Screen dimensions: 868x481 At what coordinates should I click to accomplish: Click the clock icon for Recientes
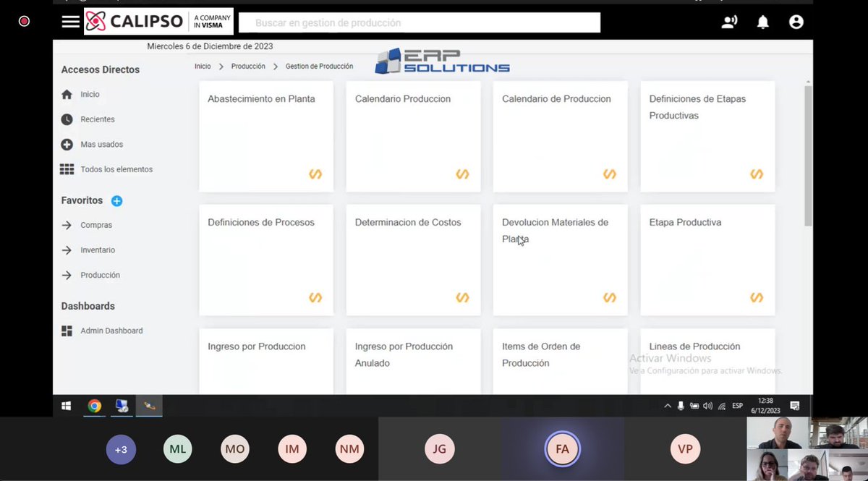(67, 119)
